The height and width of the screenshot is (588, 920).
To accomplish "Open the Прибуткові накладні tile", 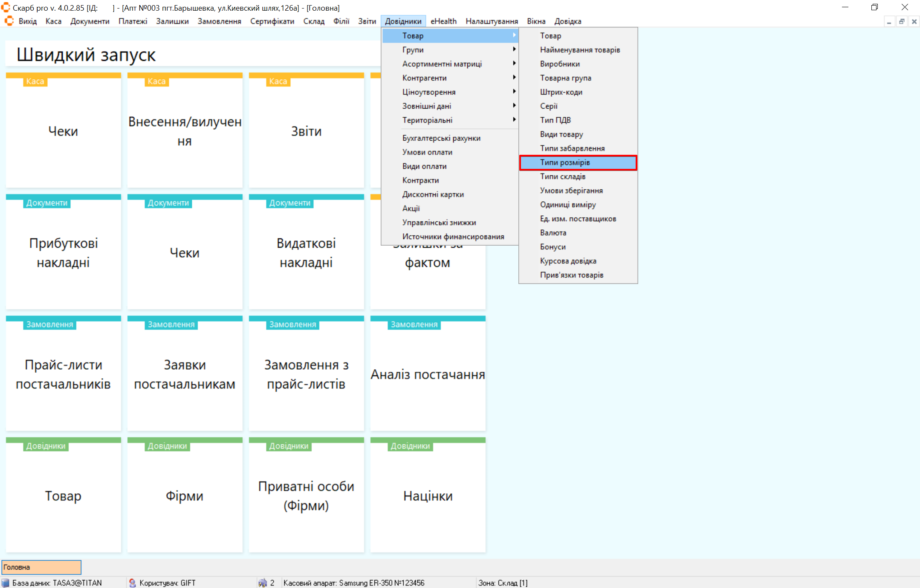I will [x=63, y=252].
